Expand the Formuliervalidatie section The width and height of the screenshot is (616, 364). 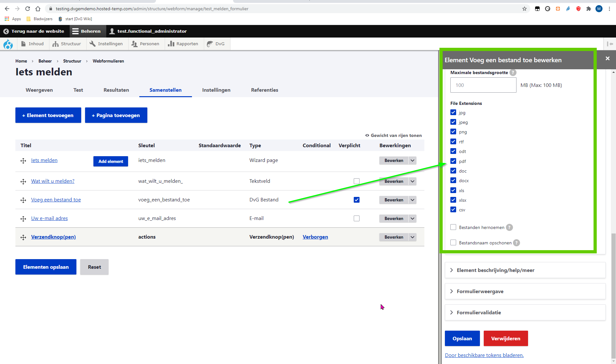click(479, 313)
